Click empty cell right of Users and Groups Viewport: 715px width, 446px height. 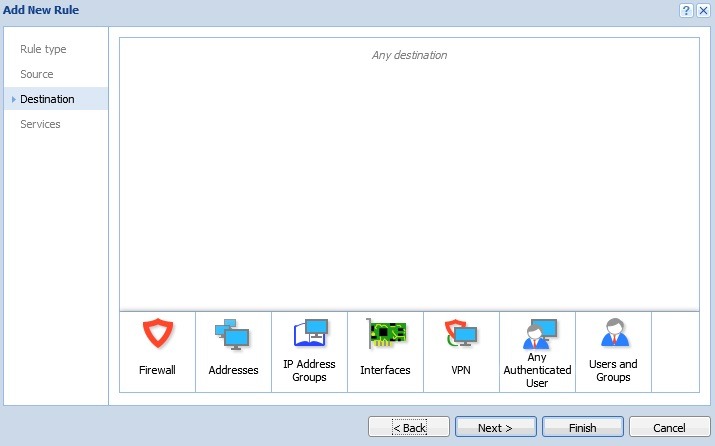pyautogui.click(x=675, y=351)
